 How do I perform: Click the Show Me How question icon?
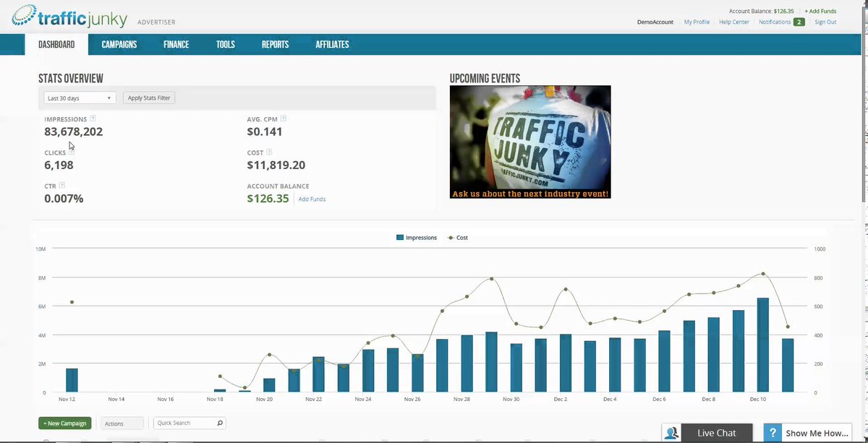click(773, 434)
